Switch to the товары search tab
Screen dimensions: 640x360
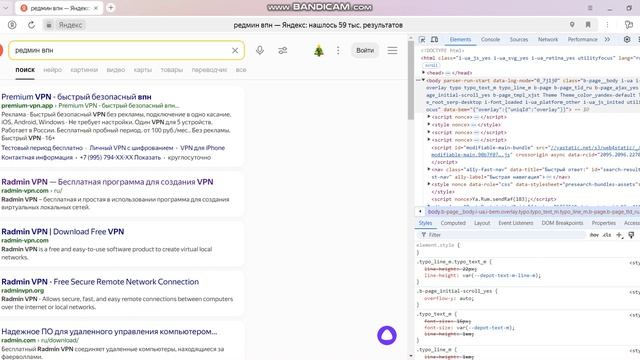171,70
